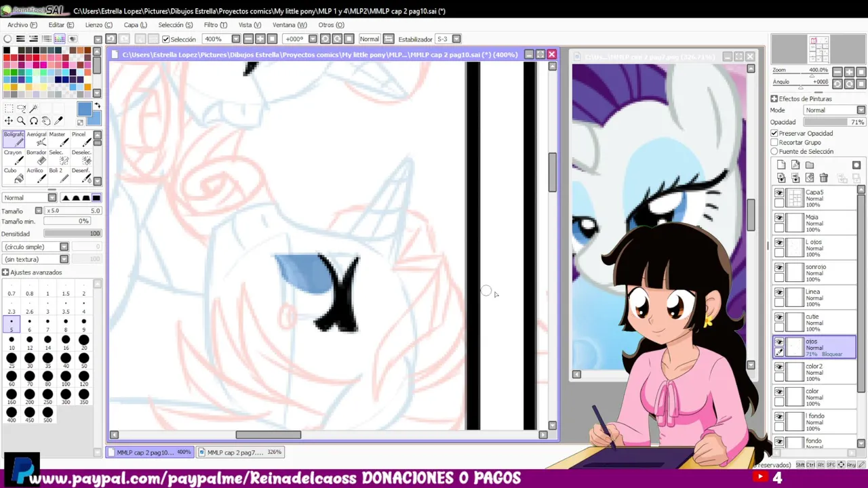Screen dimensions: 868x488
Task: Choose the lasso selection tool
Action: [21, 108]
